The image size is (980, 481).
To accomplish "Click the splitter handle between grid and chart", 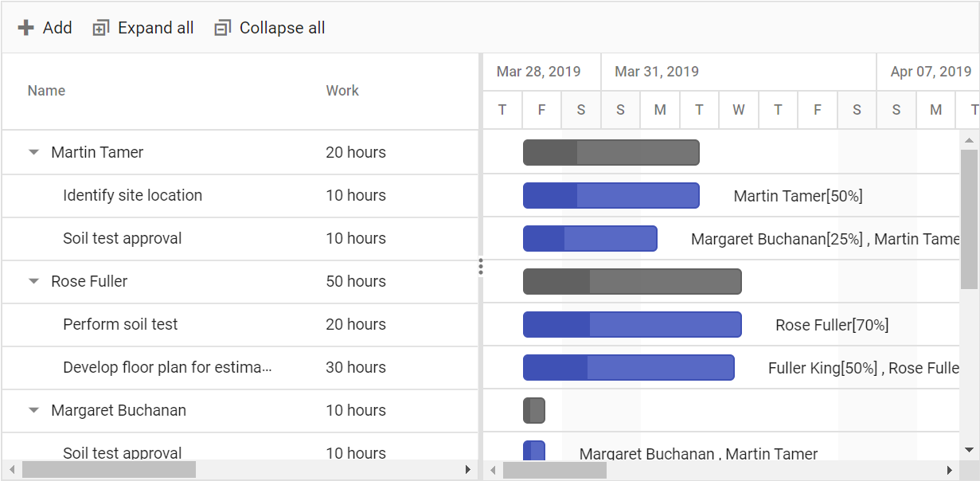I will [481, 267].
